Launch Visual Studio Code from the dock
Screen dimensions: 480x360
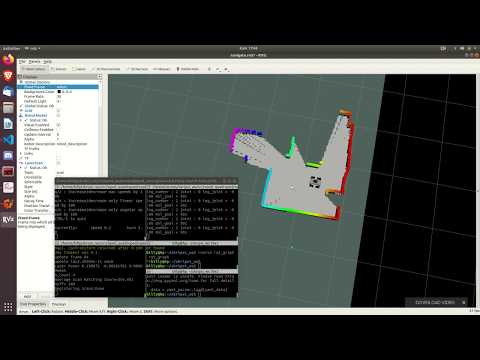pos(8,139)
